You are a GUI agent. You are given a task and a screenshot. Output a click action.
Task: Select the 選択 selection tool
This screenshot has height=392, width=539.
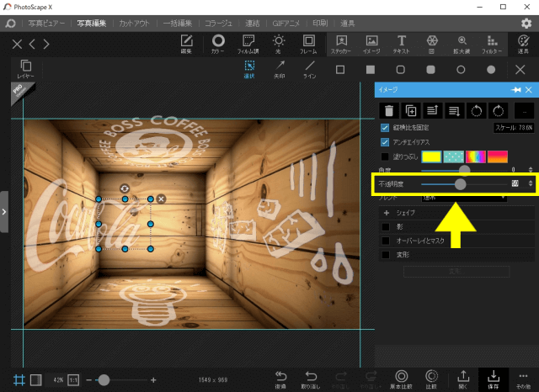(249, 69)
